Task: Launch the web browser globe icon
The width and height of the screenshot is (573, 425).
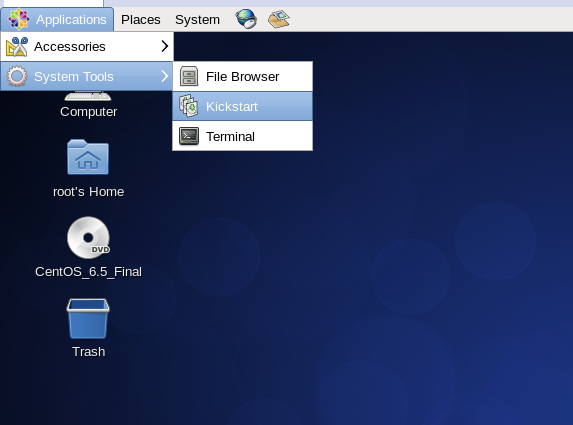Action: pos(246,19)
